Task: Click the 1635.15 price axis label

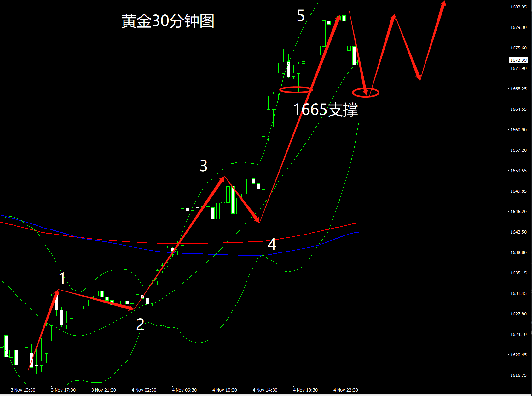Action: point(518,273)
